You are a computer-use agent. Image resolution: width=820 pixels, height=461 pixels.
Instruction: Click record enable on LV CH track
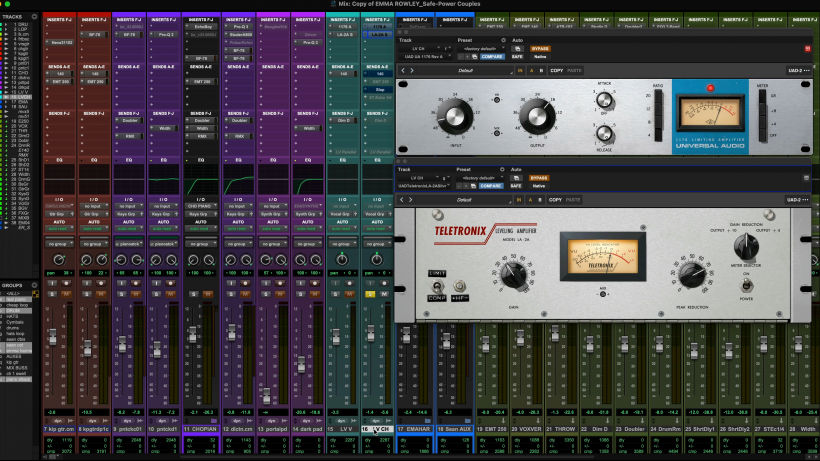[x=385, y=283]
